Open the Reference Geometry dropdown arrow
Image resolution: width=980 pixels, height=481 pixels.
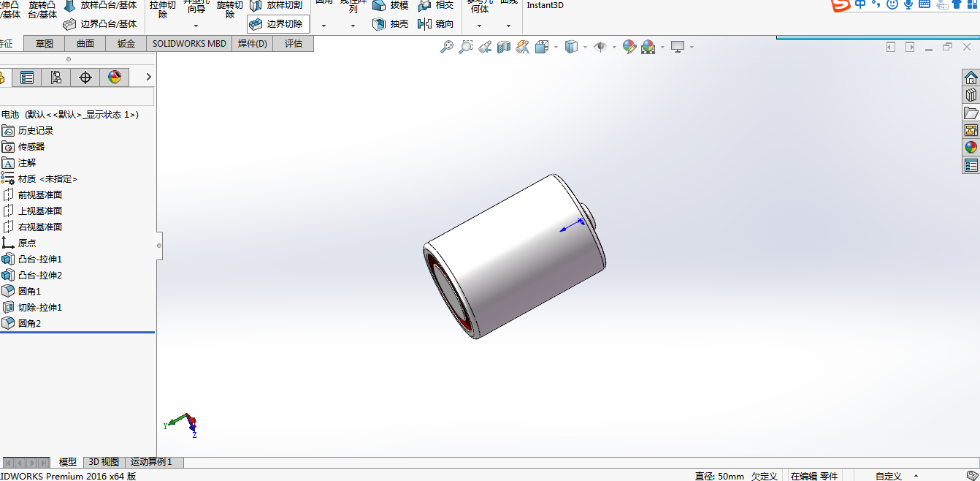(x=479, y=26)
